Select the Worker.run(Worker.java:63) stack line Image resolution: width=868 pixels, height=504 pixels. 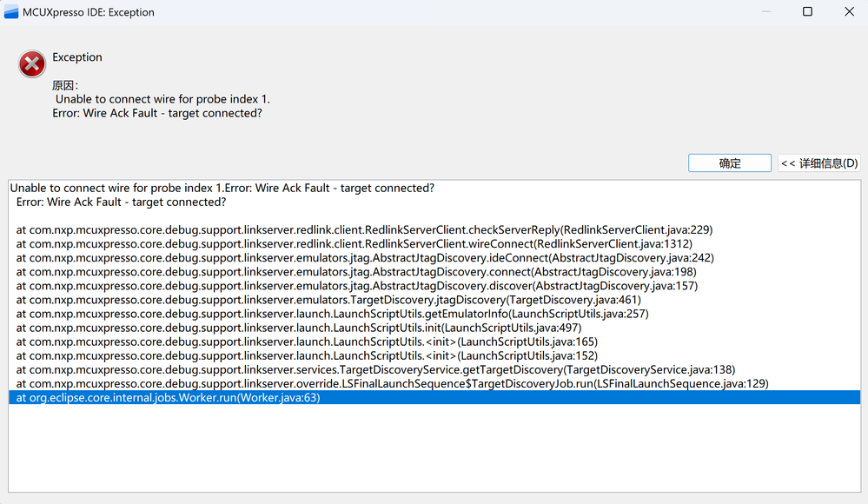tap(434, 397)
